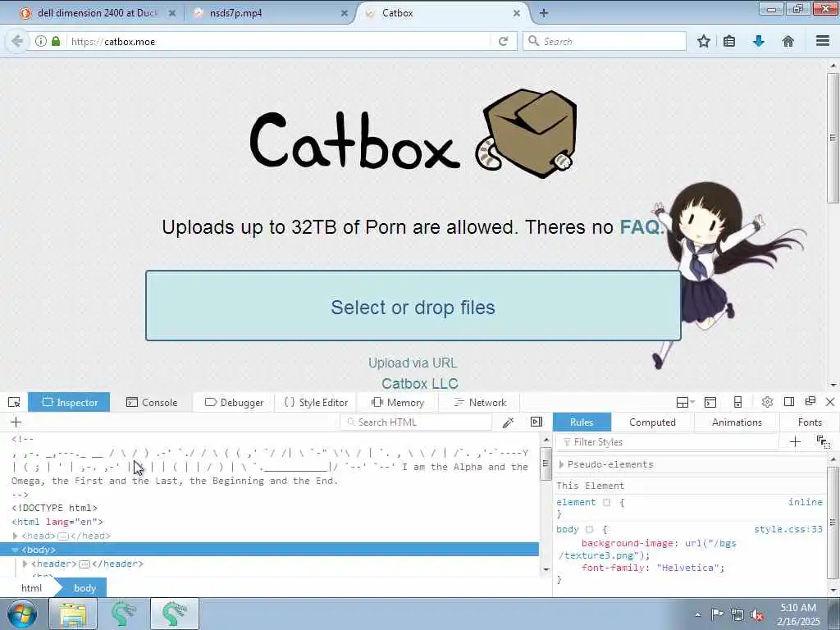Image resolution: width=840 pixels, height=630 pixels.
Task: Collapse the sidebar pane toggle icon
Action: 536,422
